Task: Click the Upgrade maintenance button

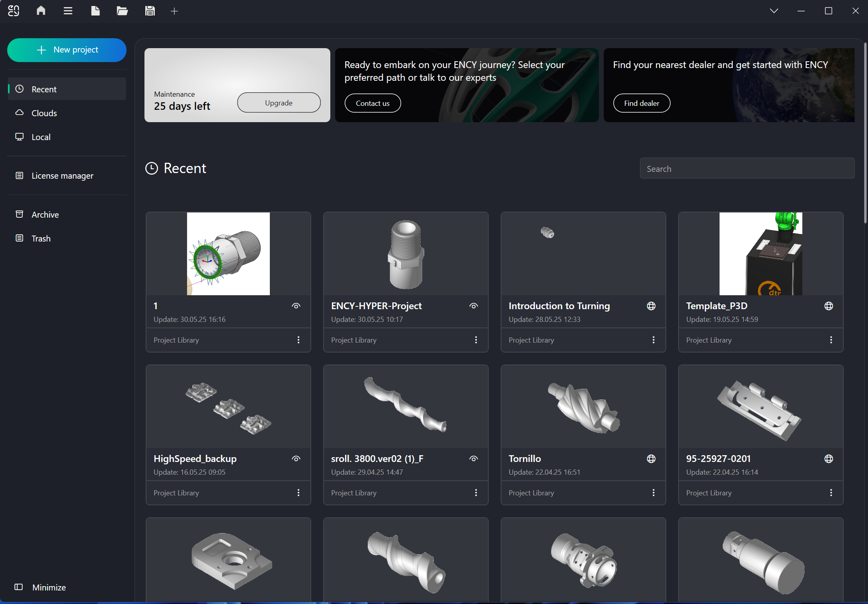Action: tap(279, 103)
